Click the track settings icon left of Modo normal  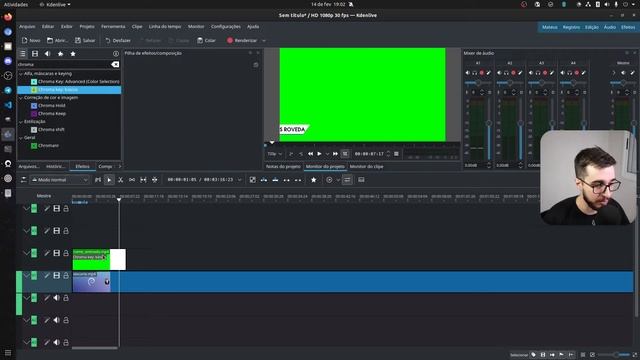24,180
